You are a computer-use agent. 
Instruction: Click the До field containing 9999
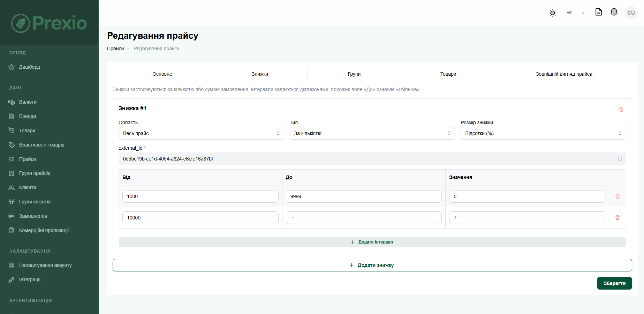tap(364, 196)
